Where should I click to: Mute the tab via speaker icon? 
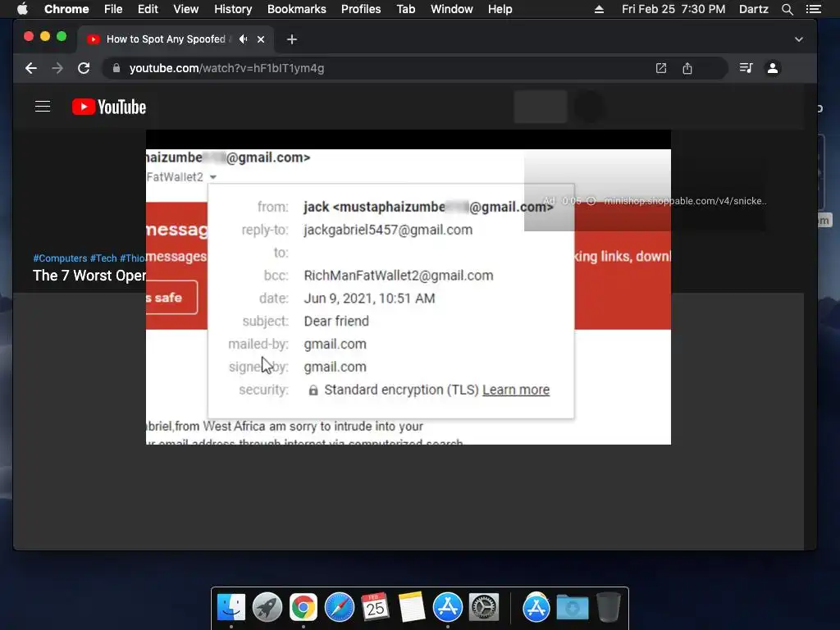(x=244, y=39)
